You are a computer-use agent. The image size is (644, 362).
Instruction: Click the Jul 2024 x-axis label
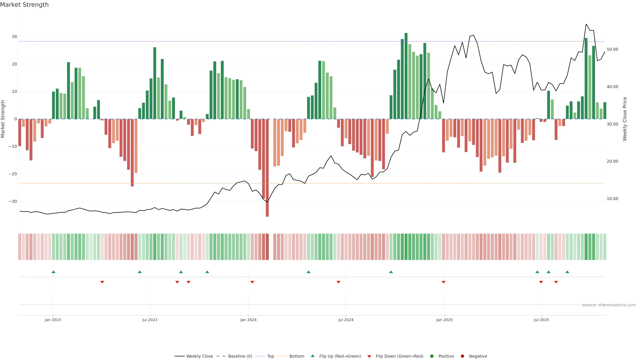click(346, 320)
